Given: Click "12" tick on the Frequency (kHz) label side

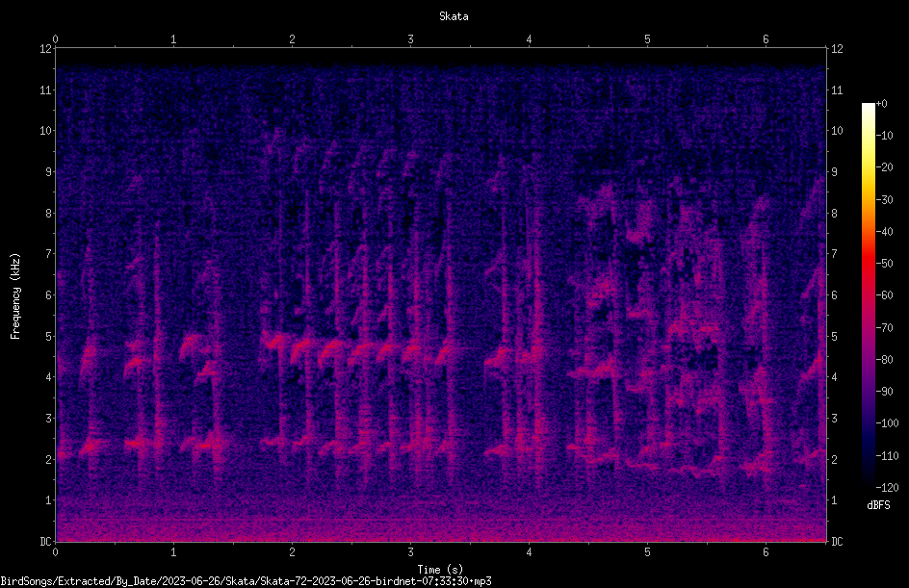Looking at the screenshot, I should click(45, 49).
